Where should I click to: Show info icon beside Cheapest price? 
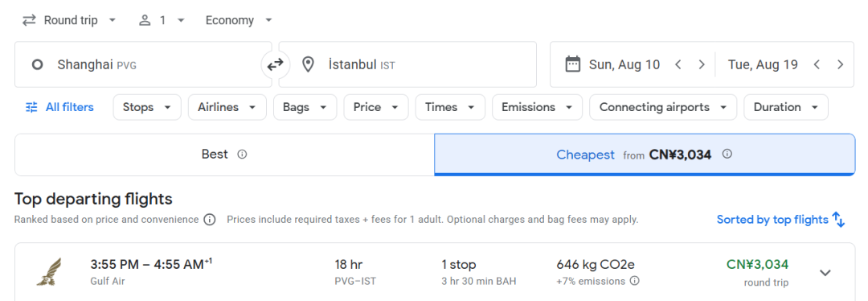point(727,154)
